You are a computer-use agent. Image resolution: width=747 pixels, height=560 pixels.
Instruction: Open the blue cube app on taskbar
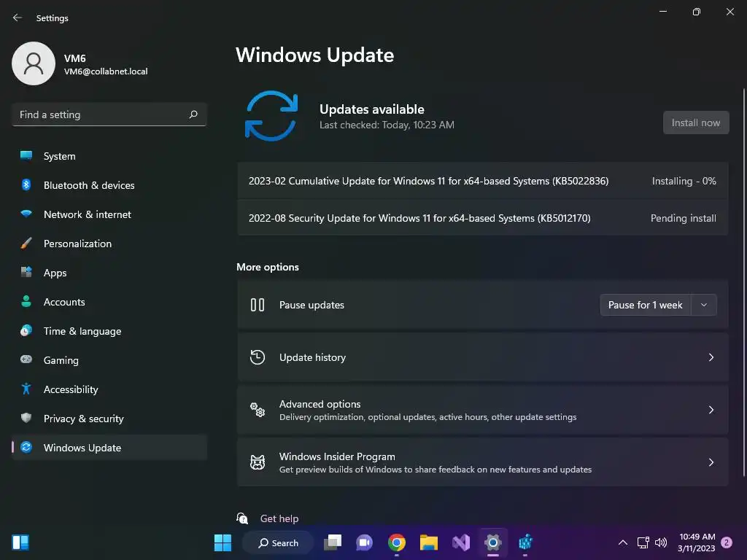(525, 542)
